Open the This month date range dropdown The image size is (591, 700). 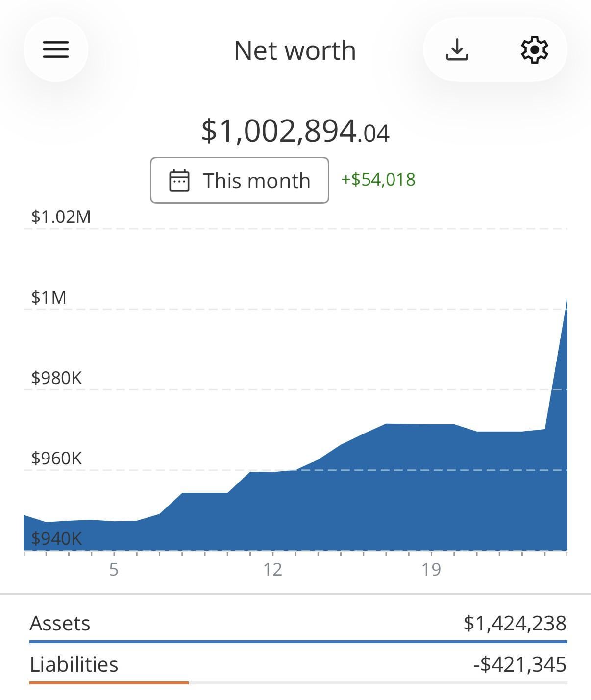[x=239, y=180]
